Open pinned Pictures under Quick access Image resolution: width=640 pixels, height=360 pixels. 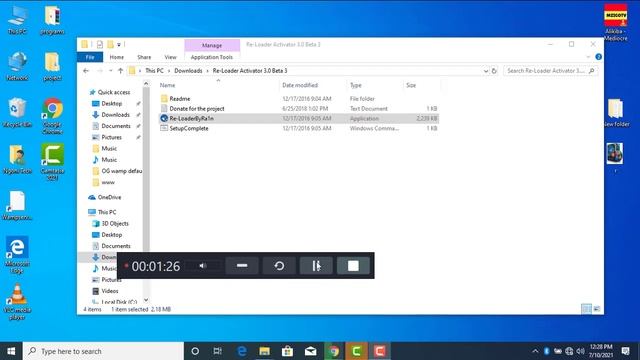(x=111, y=137)
